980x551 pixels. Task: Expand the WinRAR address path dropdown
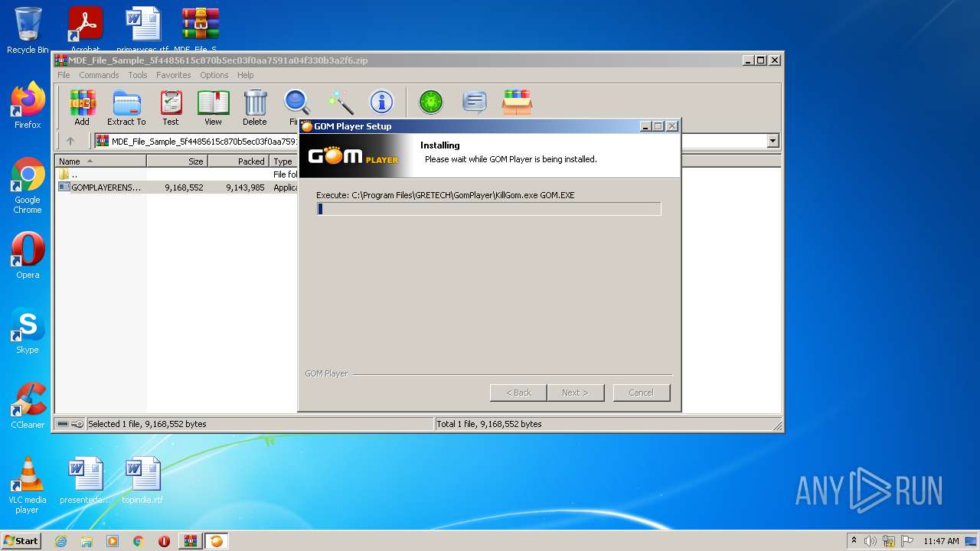[773, 141]
